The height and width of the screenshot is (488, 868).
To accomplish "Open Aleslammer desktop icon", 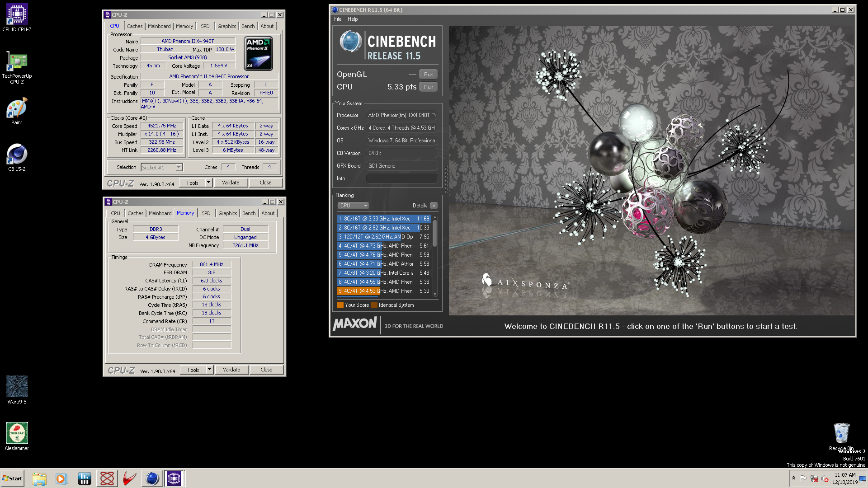I will pos(17,436).
